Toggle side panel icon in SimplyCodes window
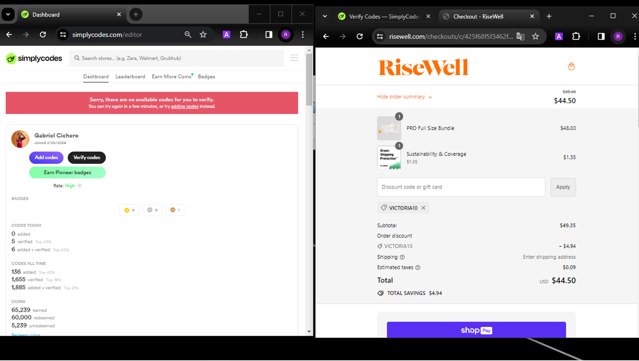The height and width of the screenshot is (361, 639). (x=269, y=35)
